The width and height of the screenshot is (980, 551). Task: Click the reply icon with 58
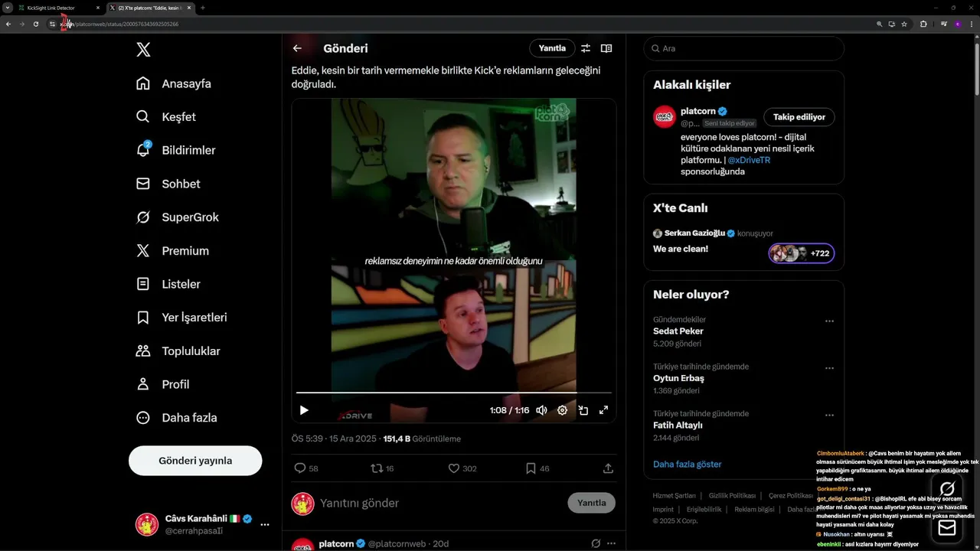pyautogui.click(x=306, y=468)
